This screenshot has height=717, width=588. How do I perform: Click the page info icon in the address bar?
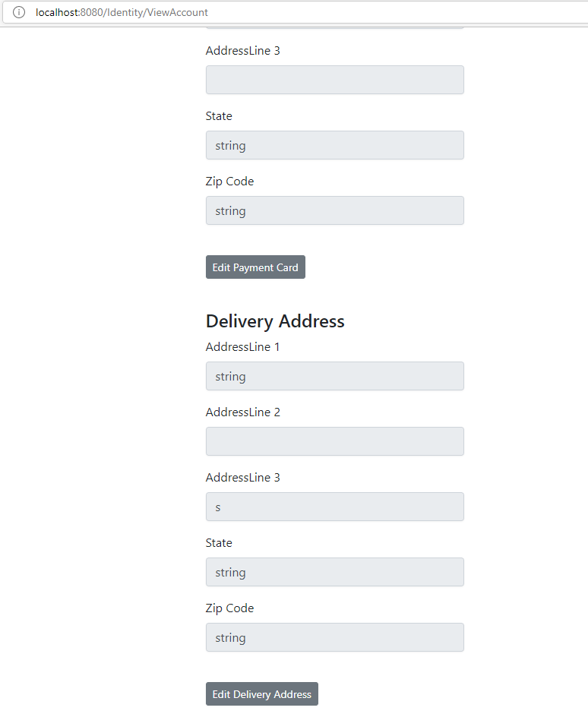click(18, 12)
